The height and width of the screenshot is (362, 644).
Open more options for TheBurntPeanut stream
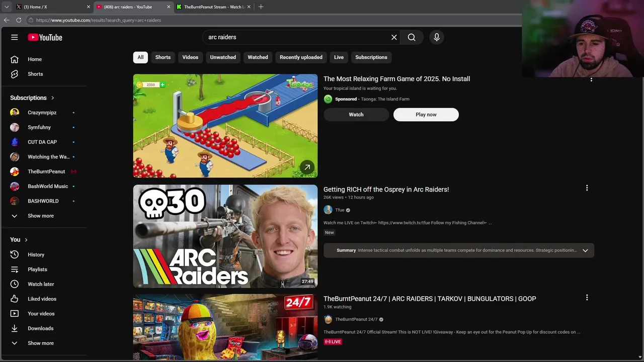click(587, 298)
